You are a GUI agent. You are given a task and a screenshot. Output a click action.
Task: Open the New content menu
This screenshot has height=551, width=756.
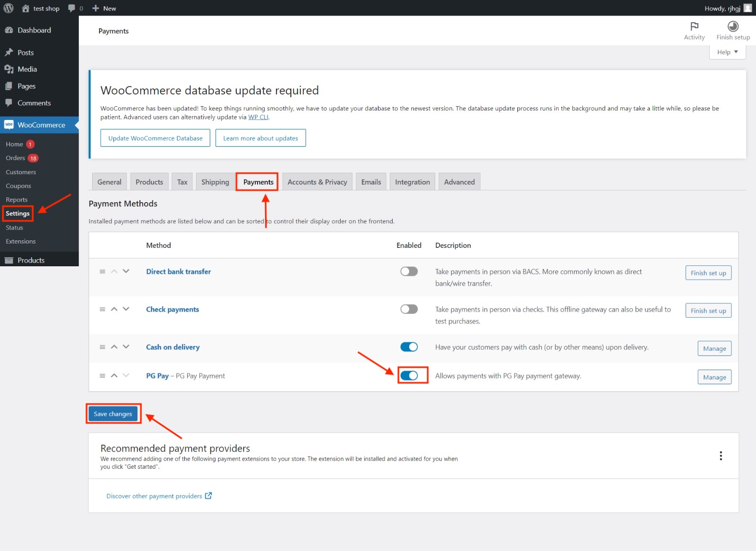point(104,8)
